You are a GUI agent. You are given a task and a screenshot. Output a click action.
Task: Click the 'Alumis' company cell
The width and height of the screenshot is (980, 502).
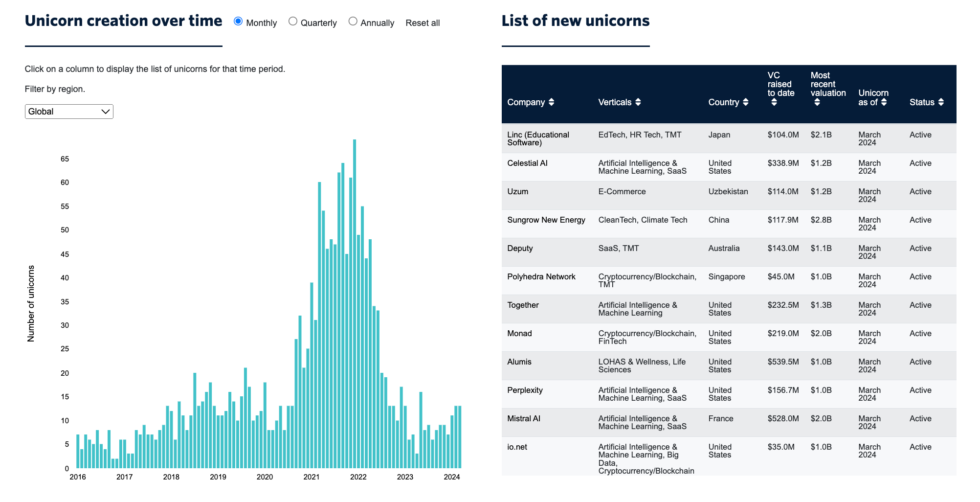pos(519,362)
